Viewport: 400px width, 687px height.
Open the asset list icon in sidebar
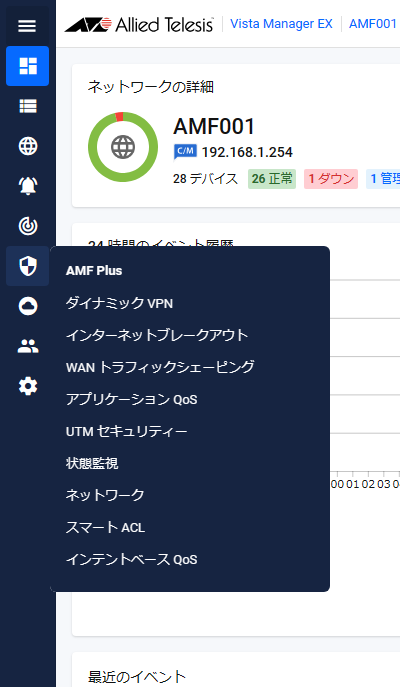(28, 106)
